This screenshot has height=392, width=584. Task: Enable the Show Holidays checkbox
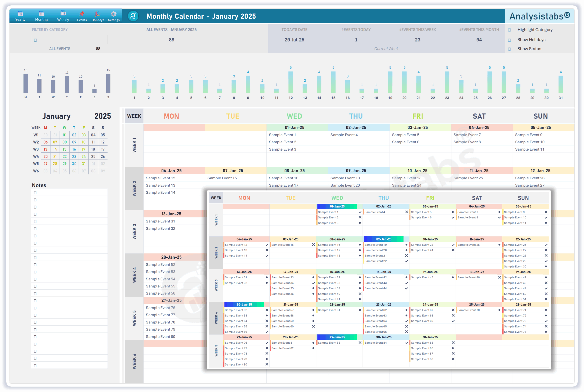(510, 39)
